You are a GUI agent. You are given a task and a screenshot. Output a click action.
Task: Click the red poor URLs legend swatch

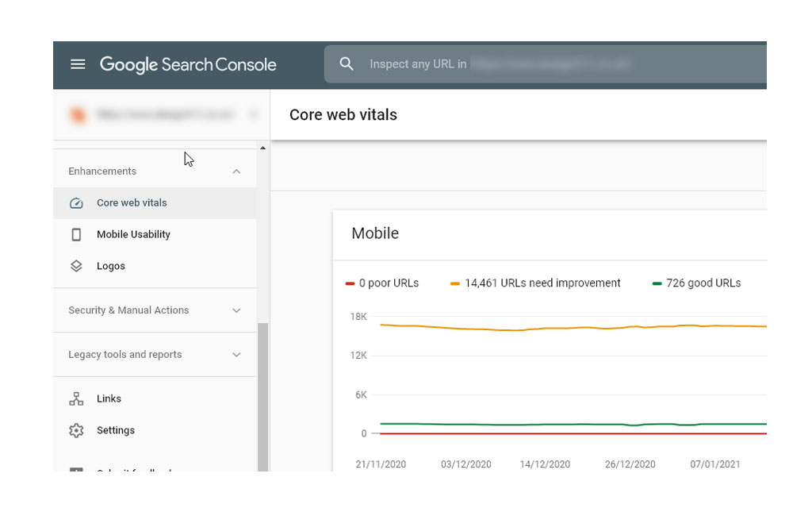tap(350, 283)
